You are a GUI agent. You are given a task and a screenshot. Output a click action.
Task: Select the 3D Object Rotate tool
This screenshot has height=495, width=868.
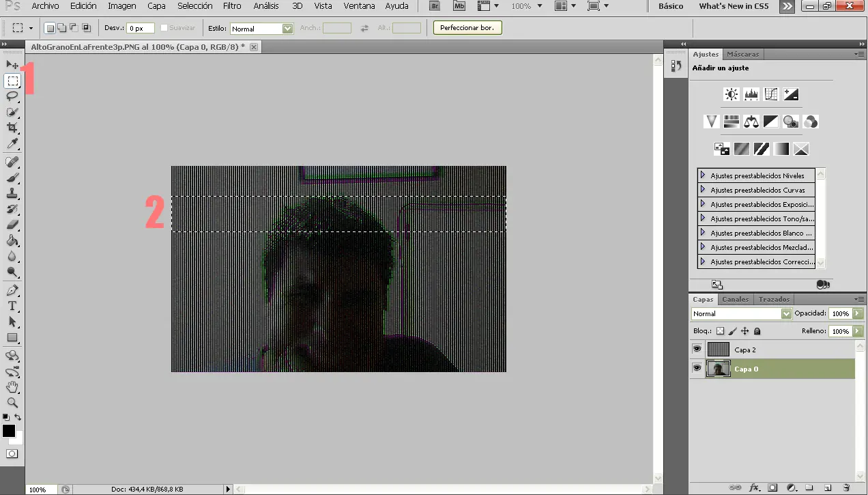pos(12,356)
